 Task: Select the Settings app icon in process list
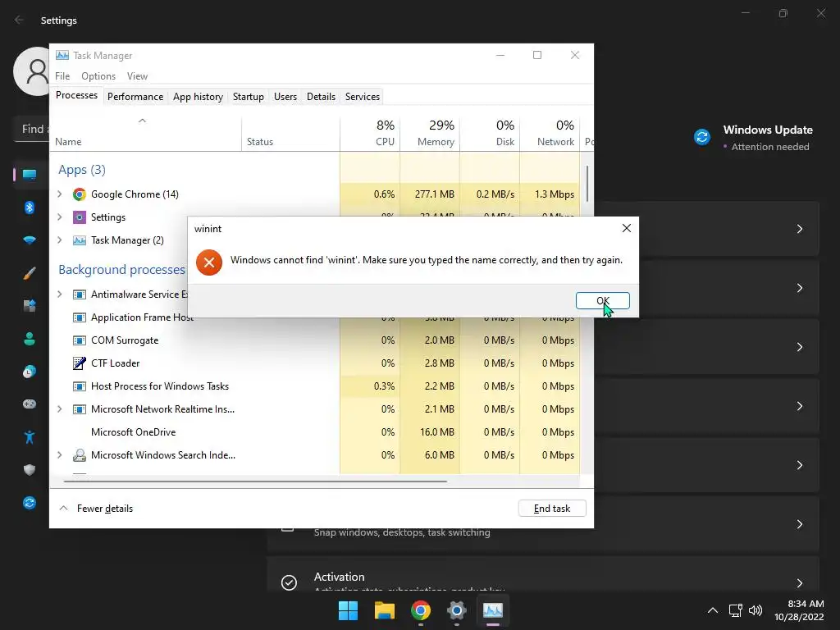pos(80,217)
